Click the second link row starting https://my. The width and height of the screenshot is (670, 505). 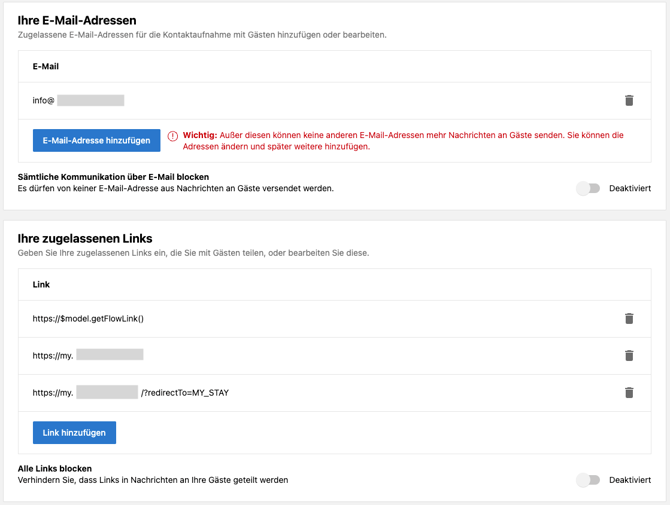point(88,355)
